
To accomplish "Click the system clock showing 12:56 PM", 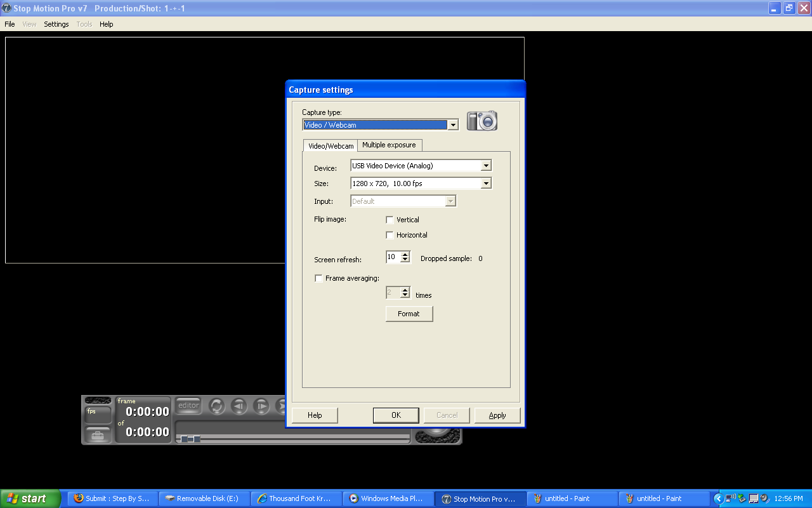I will [x=789, y=498].
